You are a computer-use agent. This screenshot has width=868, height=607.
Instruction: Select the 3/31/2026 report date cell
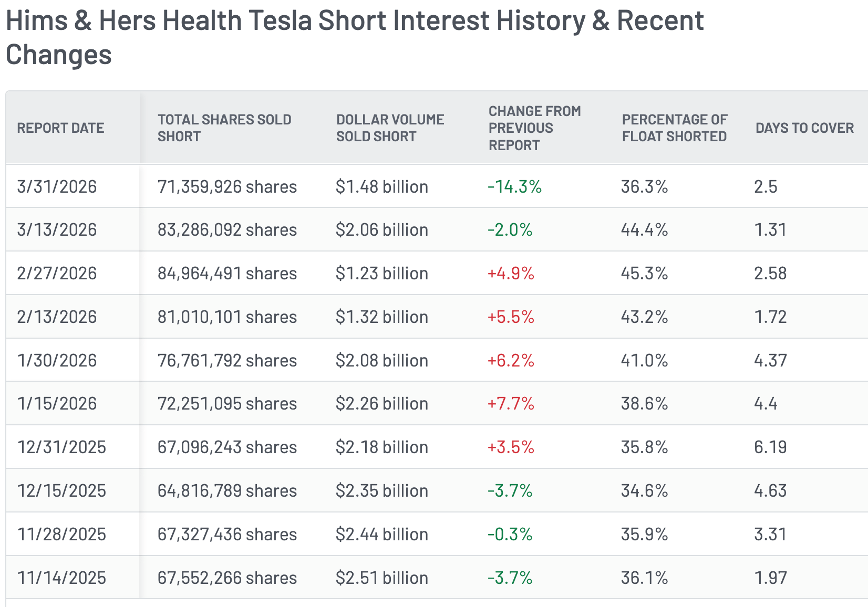57,187
